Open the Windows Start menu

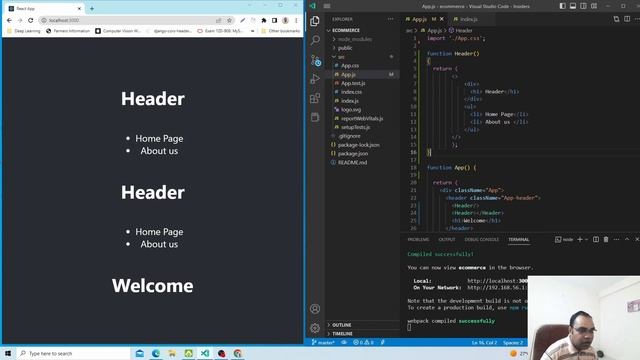point(8,353)
